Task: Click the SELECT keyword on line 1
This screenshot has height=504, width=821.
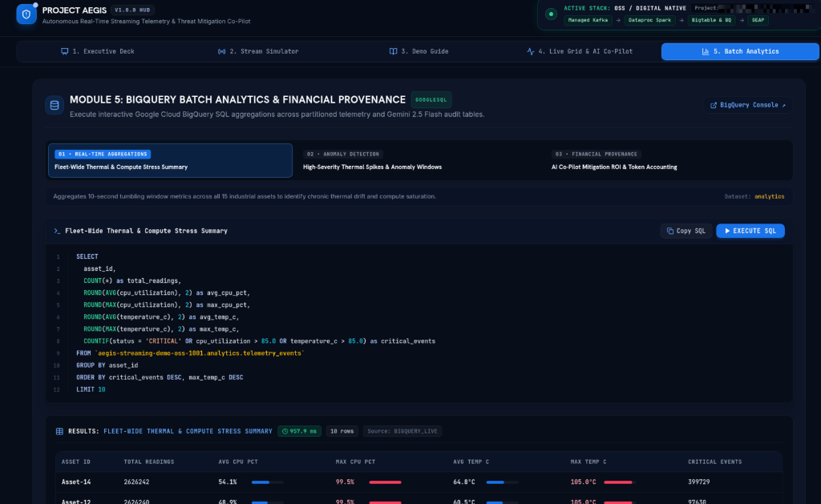Action: pos(87,256)
